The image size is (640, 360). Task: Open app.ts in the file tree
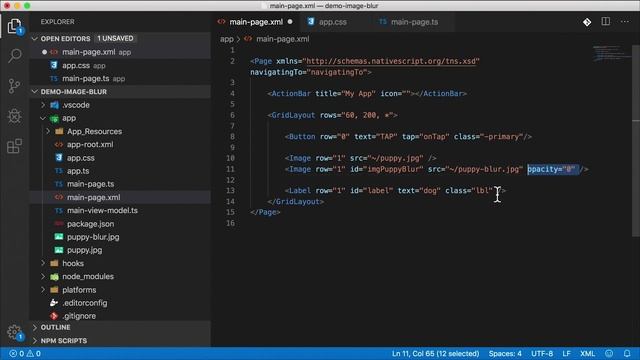pos(121,171)
